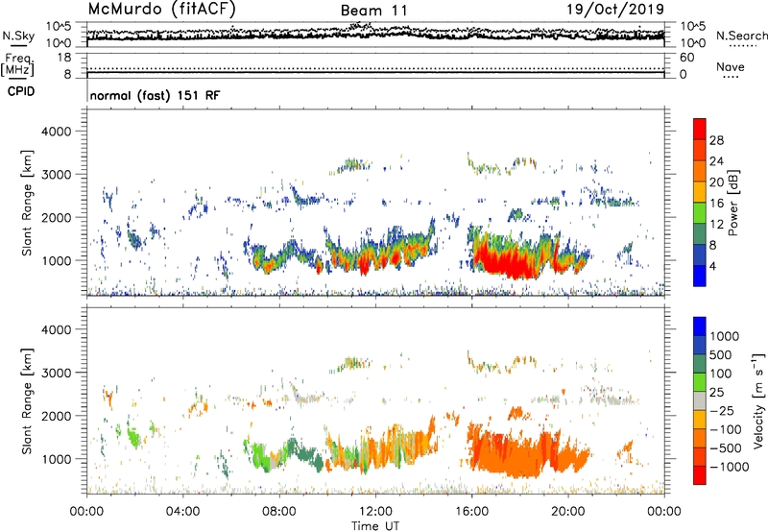Click the blue top of the velocity colorbar
Screen dimensions: 768x532
pyautogui.click(x=700, y=326)
